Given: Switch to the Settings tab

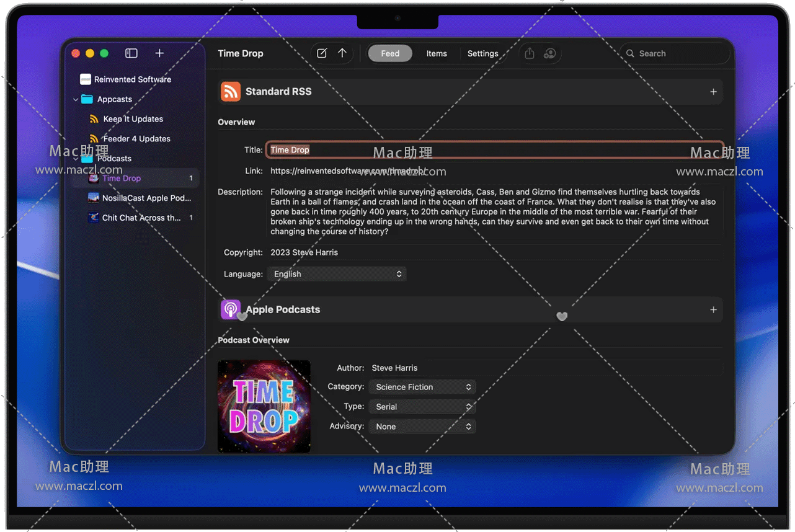Looking at the screenshot, I should 482,53.
